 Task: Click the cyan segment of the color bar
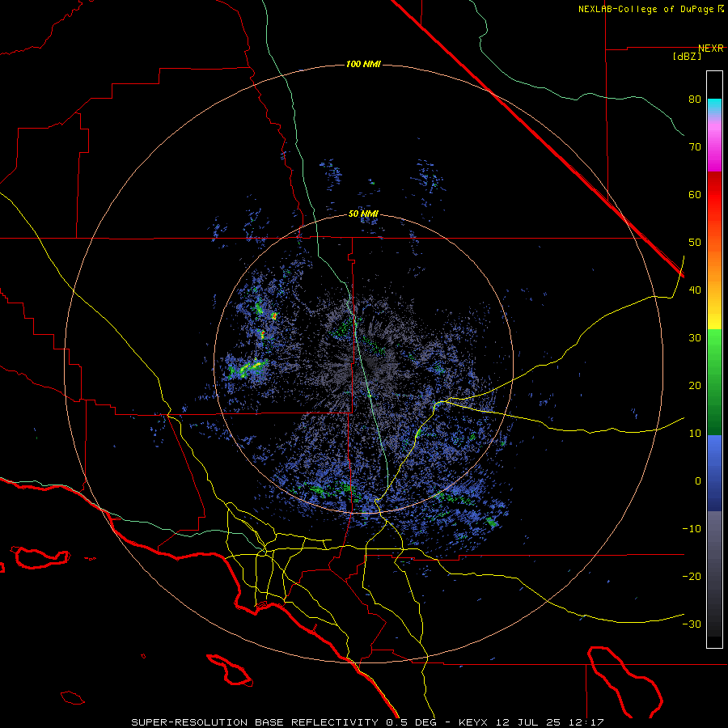tap(714, 107)
